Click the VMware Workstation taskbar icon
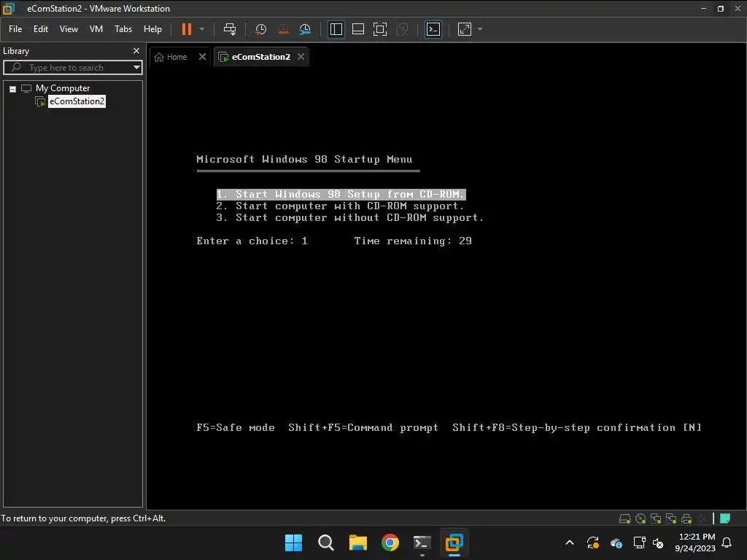Viewport: 747px width, 560px height. point(454,542)
